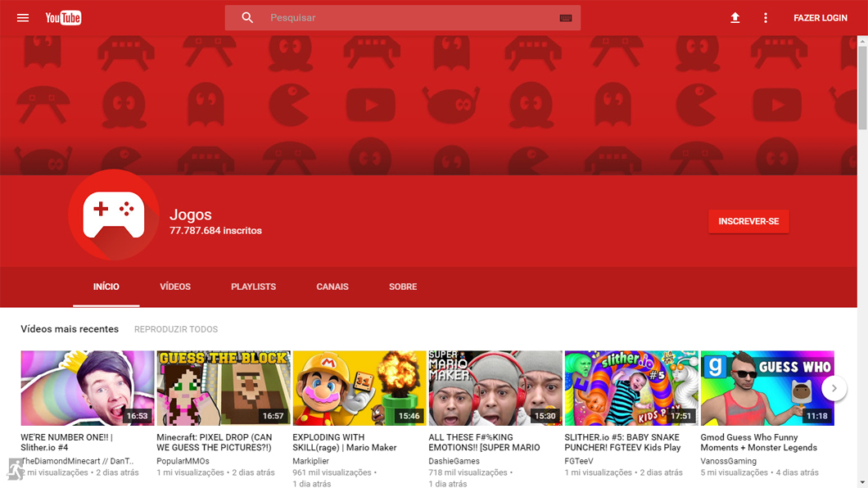Click the scrollbar up arrow
The width and height of the screenshot is (868, 488).
tap(862, 41)
